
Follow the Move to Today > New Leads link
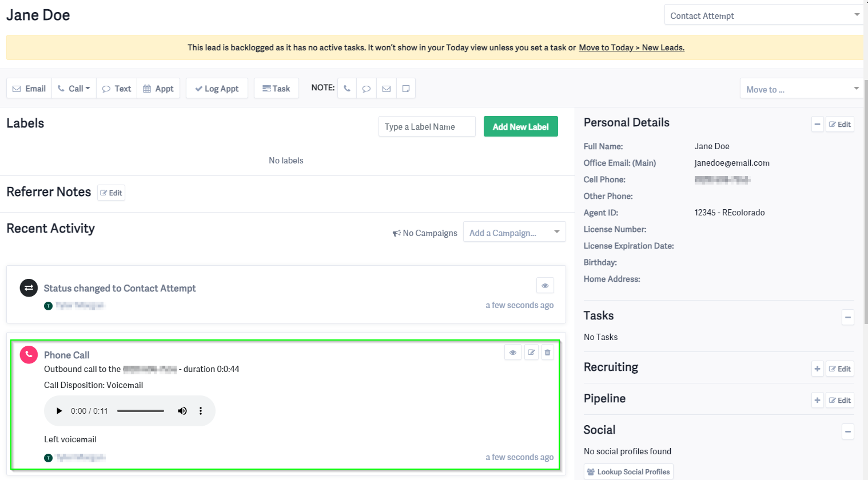pyautogui.click(x=631, y=47)
